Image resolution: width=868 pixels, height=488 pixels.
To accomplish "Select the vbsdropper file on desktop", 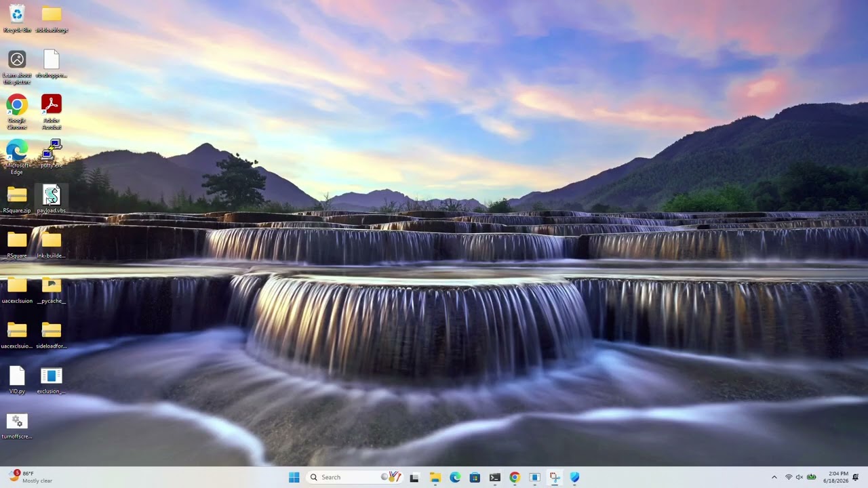I will tap(52, 64).
